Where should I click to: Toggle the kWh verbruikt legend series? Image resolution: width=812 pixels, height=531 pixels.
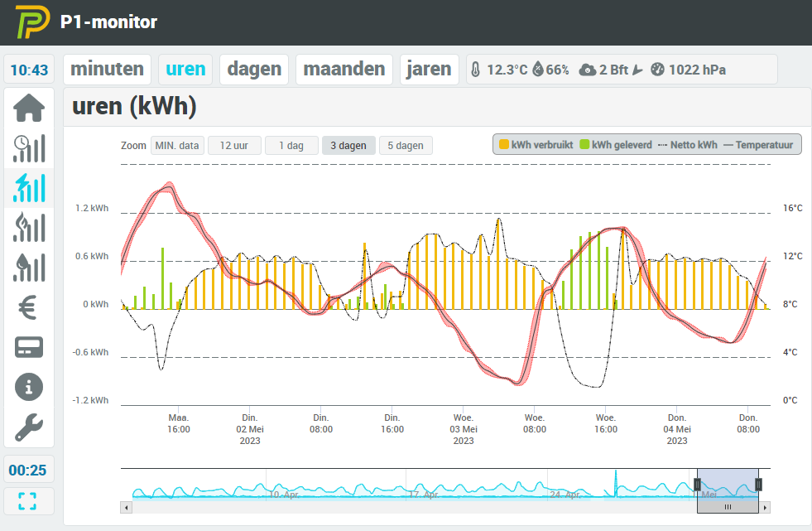pyautogui.click(x=536, y=145)
